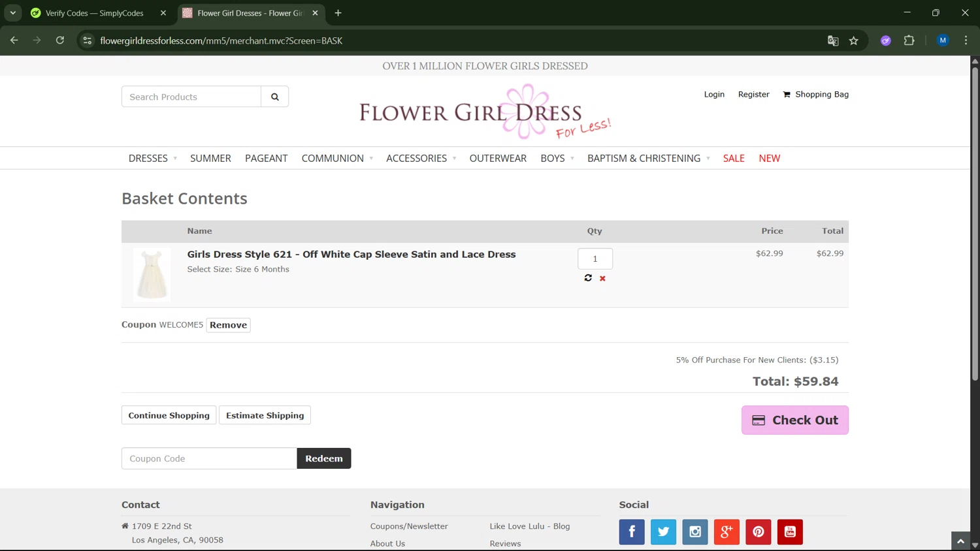Open the Girls Dress Style 621 product link
Viewport: 980px width, 551px height.
coord(351,255)
